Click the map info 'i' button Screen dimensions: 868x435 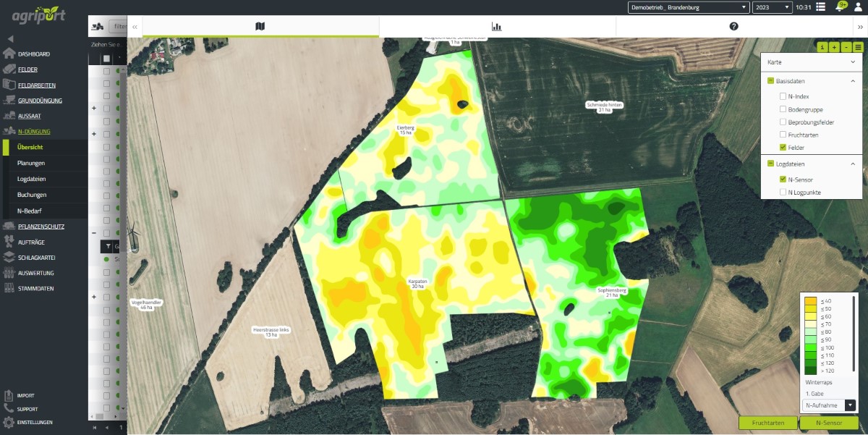click(x=822, y=47)
